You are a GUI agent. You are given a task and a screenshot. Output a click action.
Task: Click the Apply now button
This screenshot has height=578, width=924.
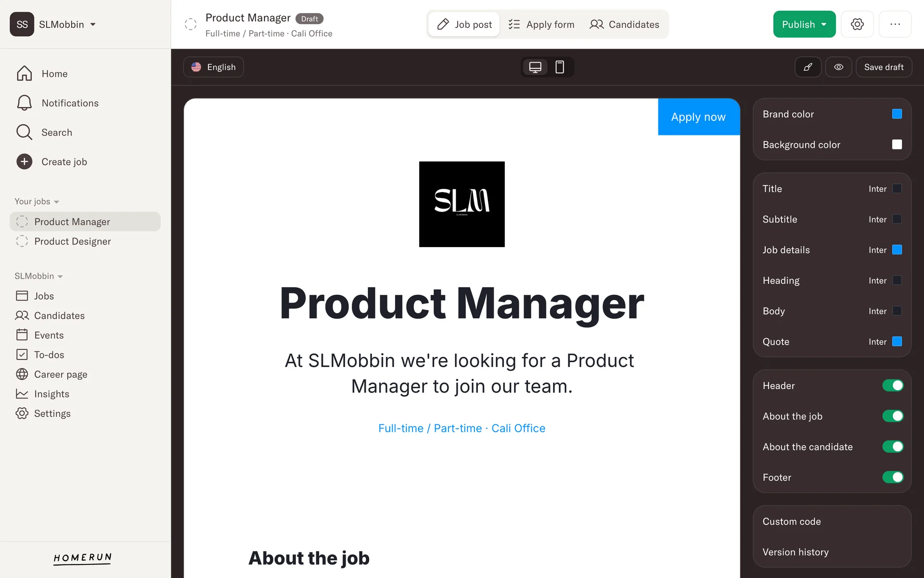[x=698, y=117]
